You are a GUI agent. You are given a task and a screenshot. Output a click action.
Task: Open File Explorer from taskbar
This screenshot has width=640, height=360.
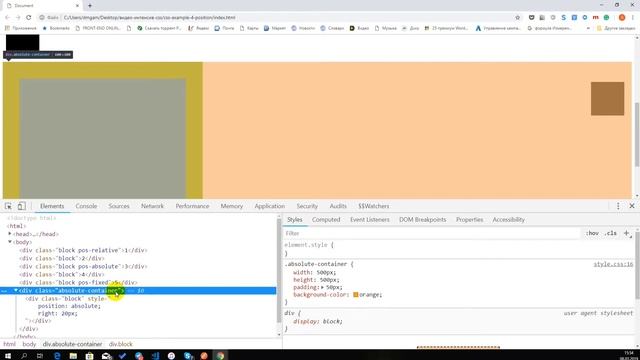pyautogui.click(x=73, y=356)
